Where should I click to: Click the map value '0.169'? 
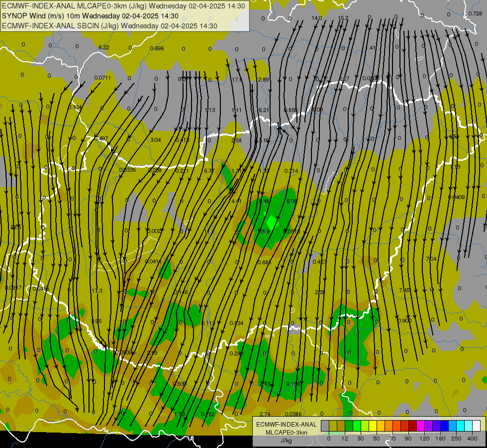pos(293,384)
